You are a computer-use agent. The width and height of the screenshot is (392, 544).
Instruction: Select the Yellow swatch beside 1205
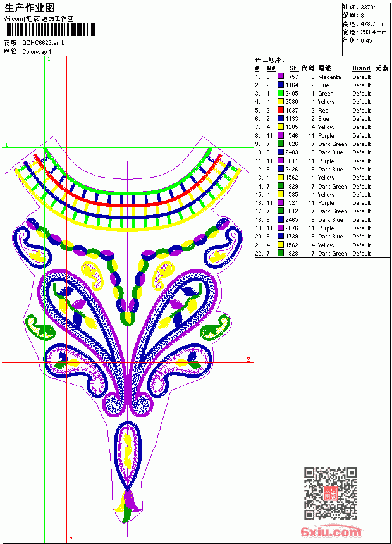(x=281, y=127)
